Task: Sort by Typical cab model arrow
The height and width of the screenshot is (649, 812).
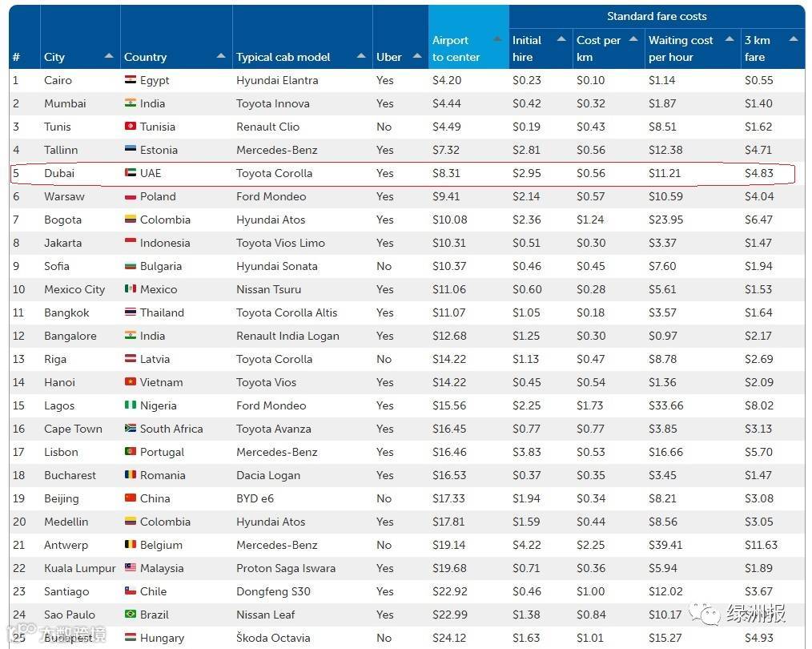Action: pos(361,56)
